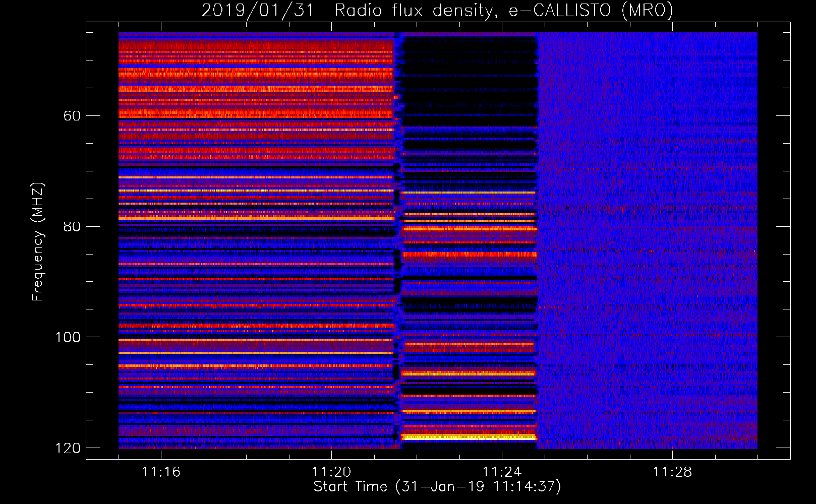Click the 11:24 time tick label
The height and width of the screenshot is (504, 816).
(x=502, y=472)
